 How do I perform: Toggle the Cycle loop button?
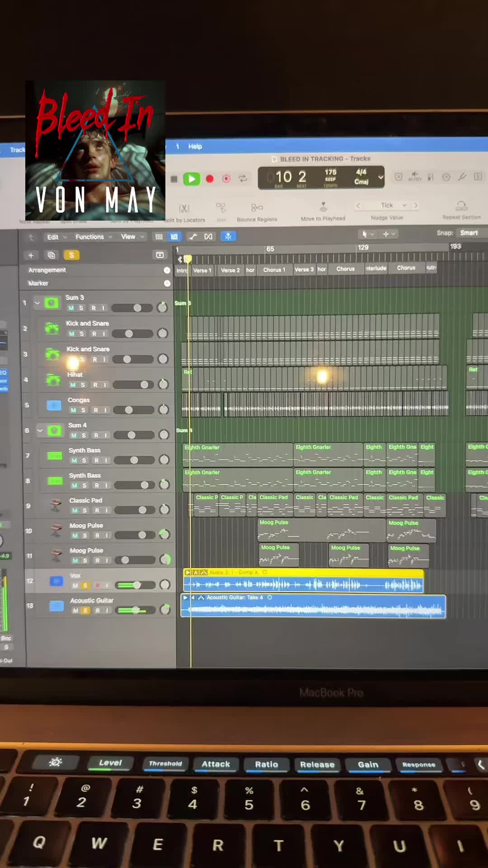tap(243, 178)
